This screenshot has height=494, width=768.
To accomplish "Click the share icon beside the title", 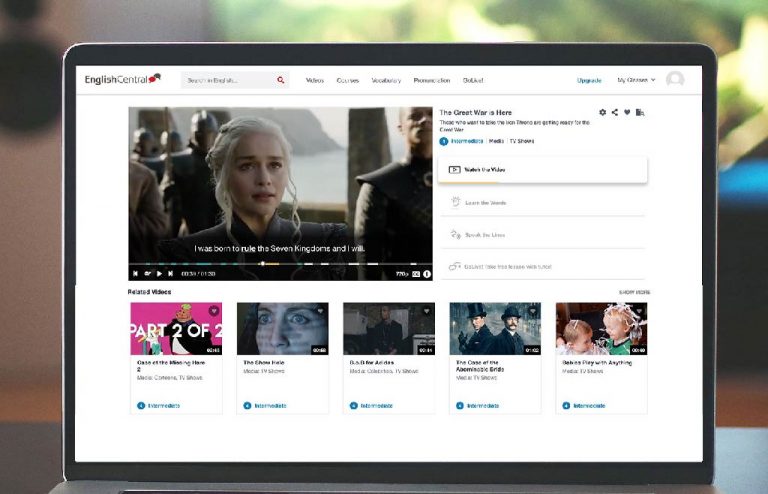I will [615, 112].
